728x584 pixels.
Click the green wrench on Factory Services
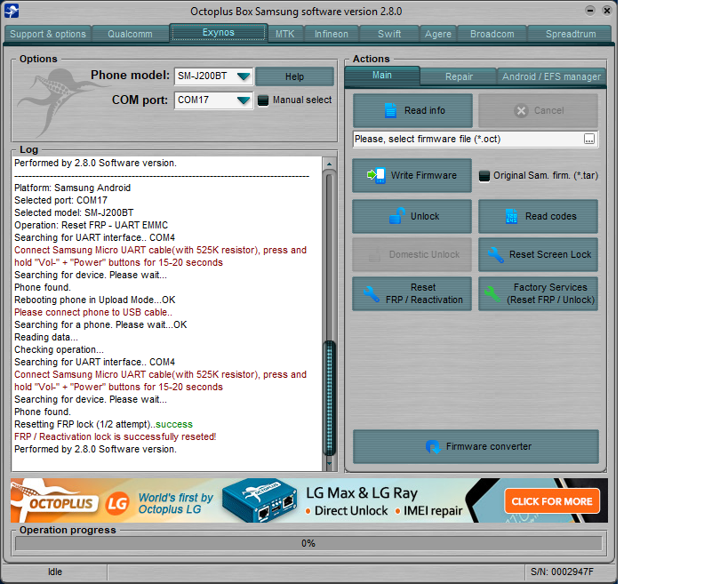(x=492, y=294)
